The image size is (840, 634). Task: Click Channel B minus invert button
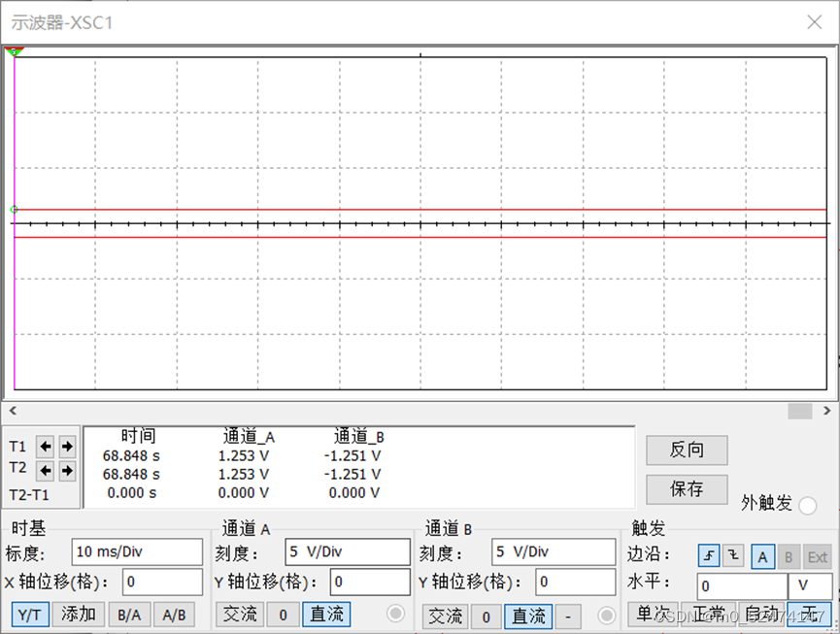point(568,617)
